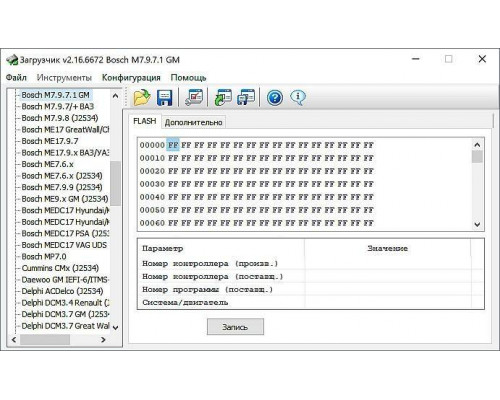Click address 00020 in hex view
The height and width of the screenshot is (400, 500).
(152, 171)
